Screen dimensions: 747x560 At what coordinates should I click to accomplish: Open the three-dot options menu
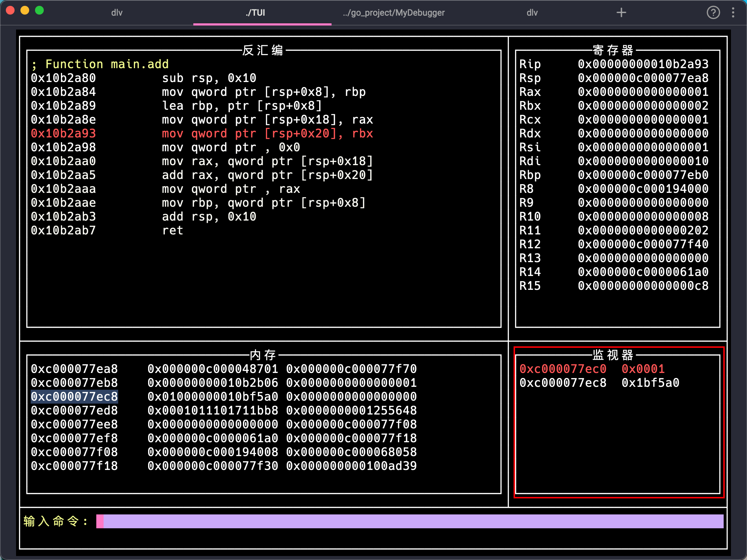click(x=733, y=13)
